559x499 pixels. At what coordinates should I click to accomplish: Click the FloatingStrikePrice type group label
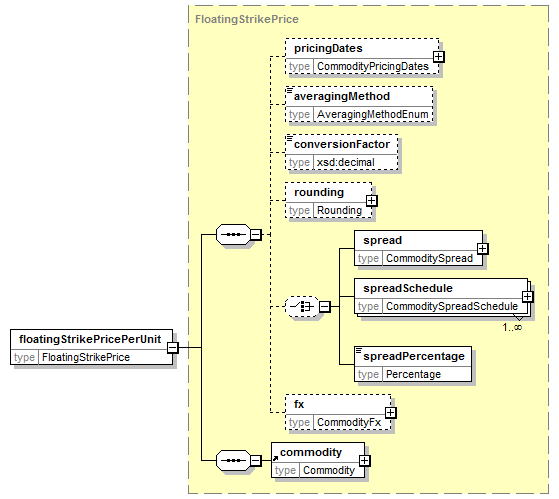pyautogui.click(x=247, y=19)
